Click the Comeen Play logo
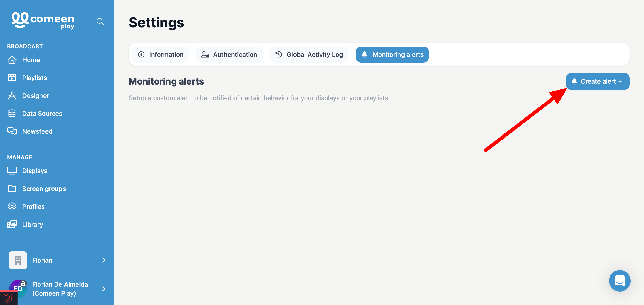The image size is (644, 305). 43,21
